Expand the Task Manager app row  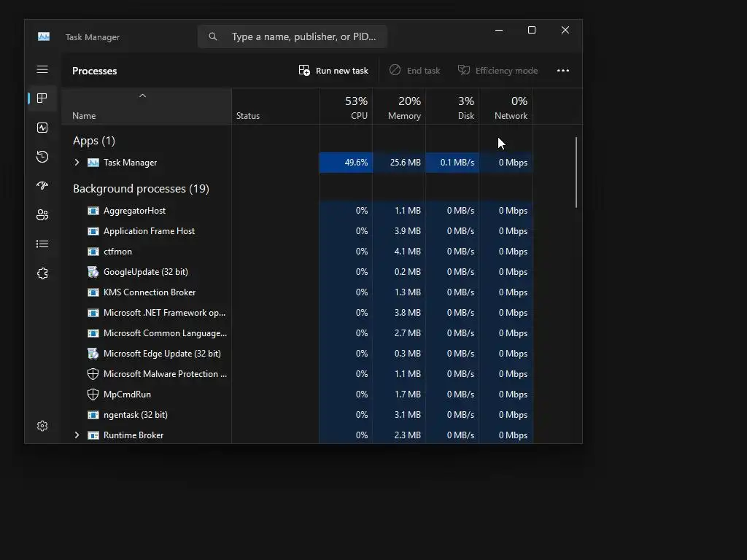pos(77,163)
